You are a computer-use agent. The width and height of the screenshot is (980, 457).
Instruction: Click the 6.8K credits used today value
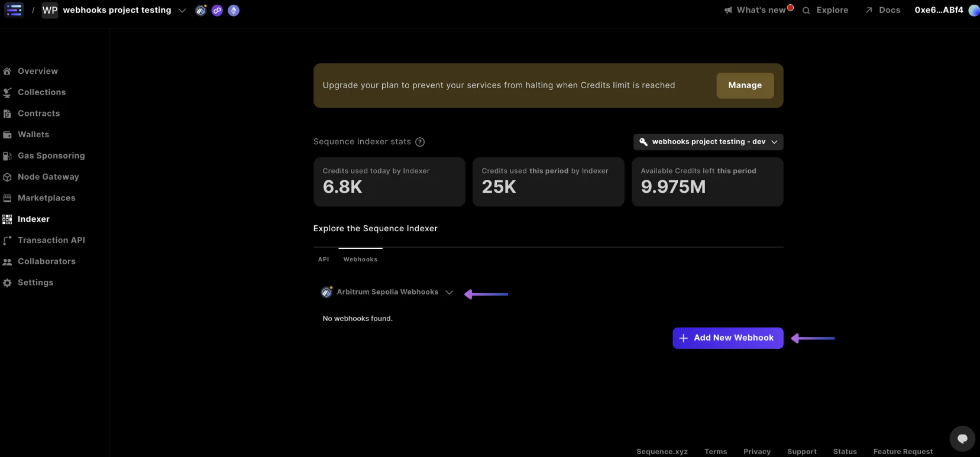point(342,187)
